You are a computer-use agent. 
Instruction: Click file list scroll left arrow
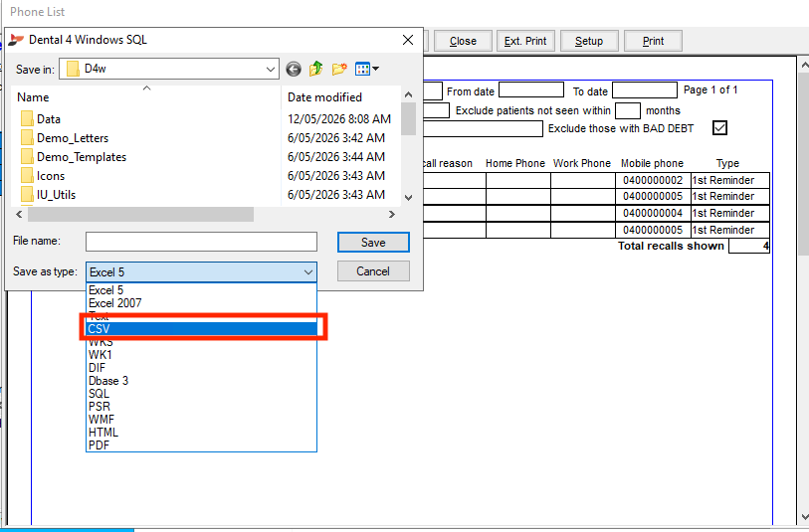[19, 215]
